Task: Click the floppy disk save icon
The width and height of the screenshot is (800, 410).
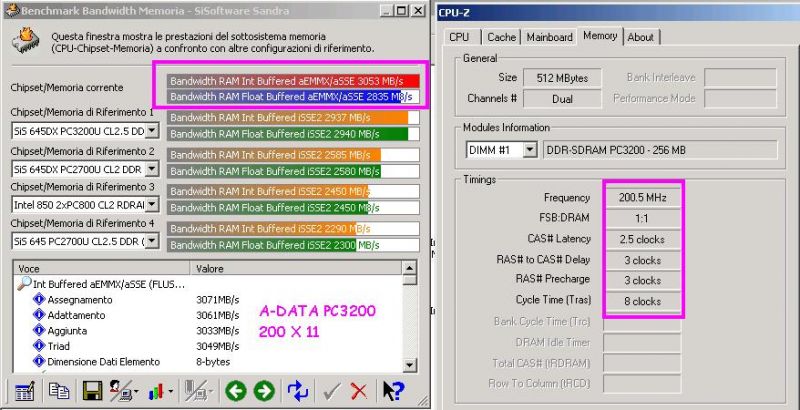Action: click(92, 391)
